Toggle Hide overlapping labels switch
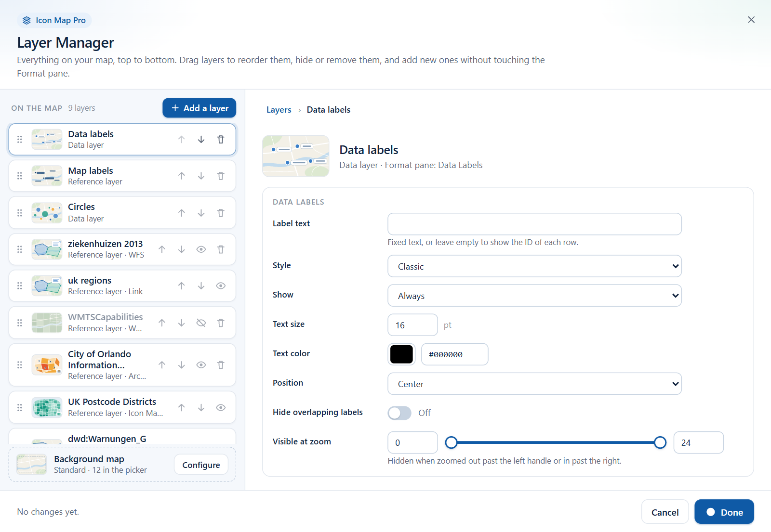This screenshot has width=771, height=532. (x=399, y=413)
